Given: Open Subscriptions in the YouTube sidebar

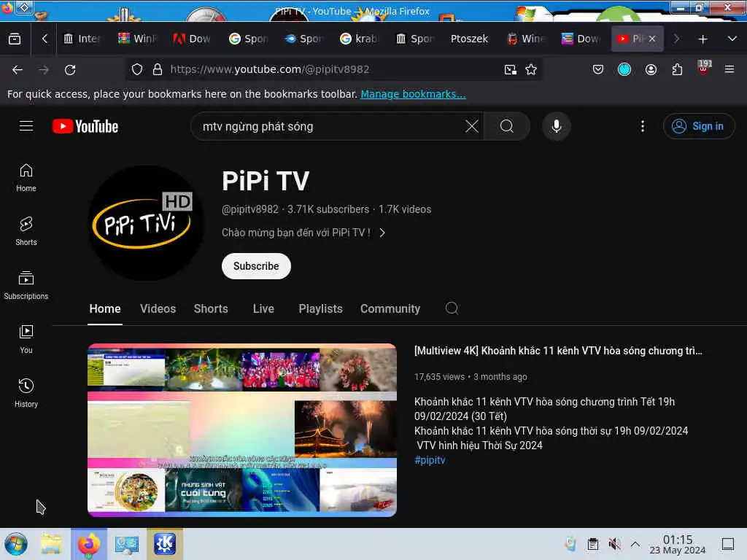Looking at the screenshot, I should click(x=26, y=285).
